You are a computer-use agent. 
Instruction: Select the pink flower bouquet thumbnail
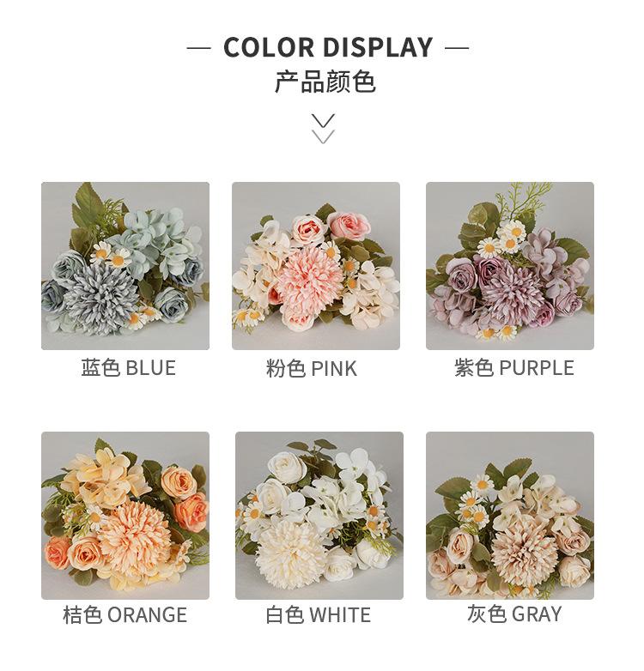pyautogui.click(x=316, y=266)
